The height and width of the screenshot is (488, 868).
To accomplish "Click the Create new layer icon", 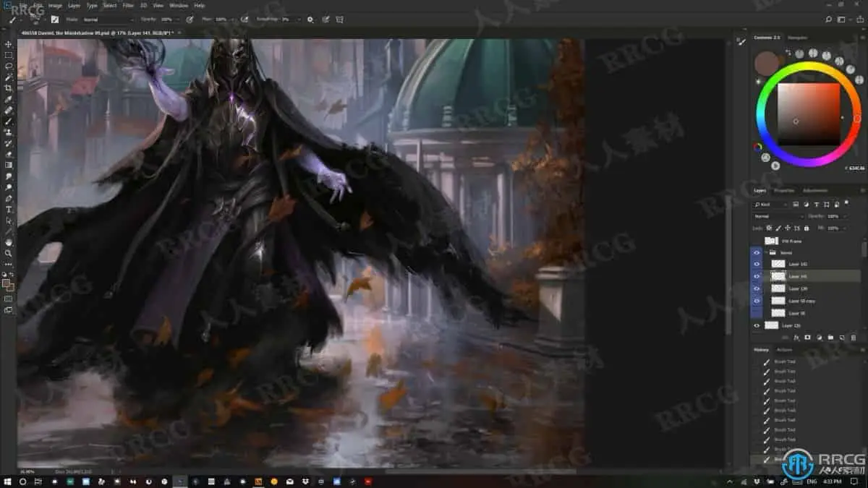I will [842, 338].
